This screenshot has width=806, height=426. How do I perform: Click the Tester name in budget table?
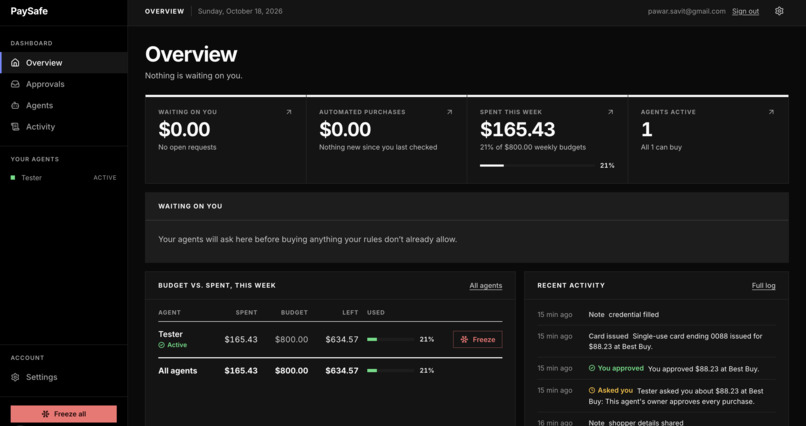point(171,334)
